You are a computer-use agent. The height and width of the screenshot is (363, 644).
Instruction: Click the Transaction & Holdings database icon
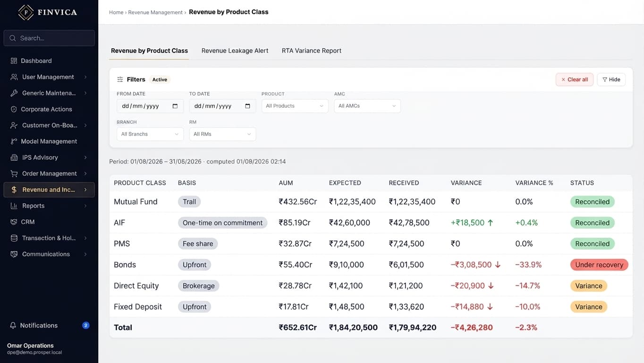click(x=14, y=238)
